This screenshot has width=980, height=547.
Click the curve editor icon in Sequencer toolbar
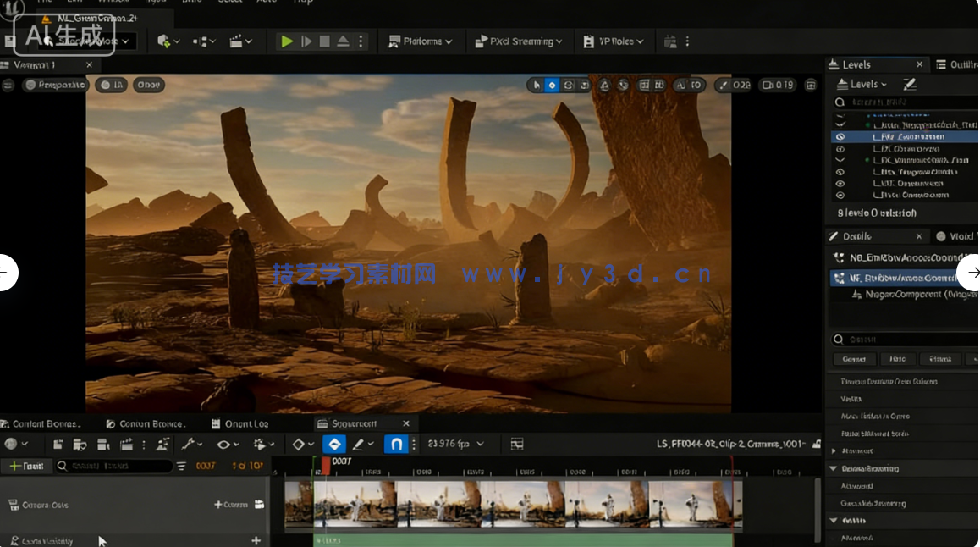click(x=517, y=444)
